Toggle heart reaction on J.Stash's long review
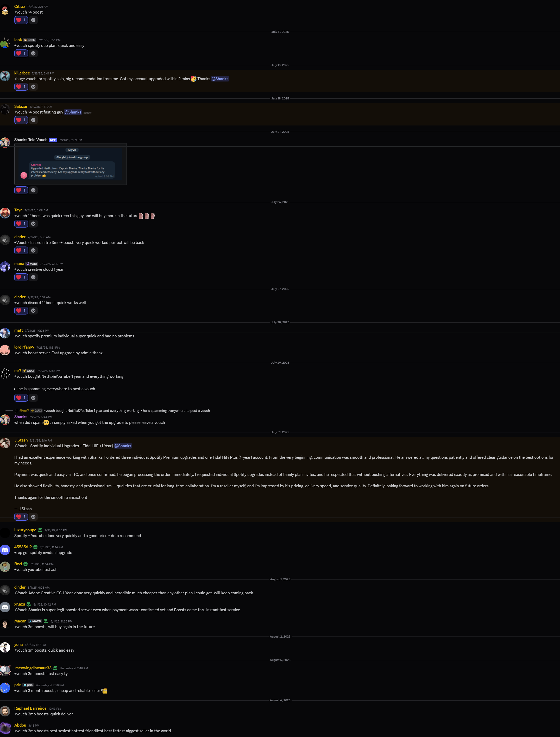Viewport: 560px width, 737px height. point(21,516)
